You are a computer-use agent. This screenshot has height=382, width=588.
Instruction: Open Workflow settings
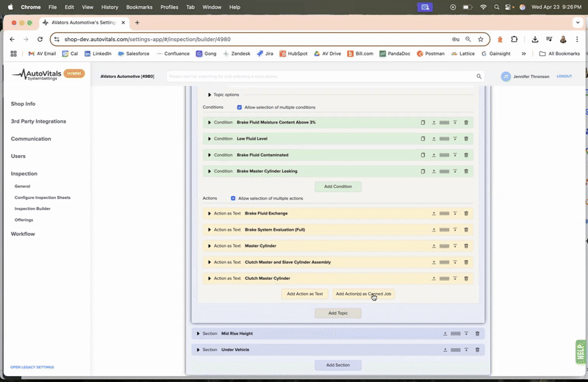click(x=23, y=234)
